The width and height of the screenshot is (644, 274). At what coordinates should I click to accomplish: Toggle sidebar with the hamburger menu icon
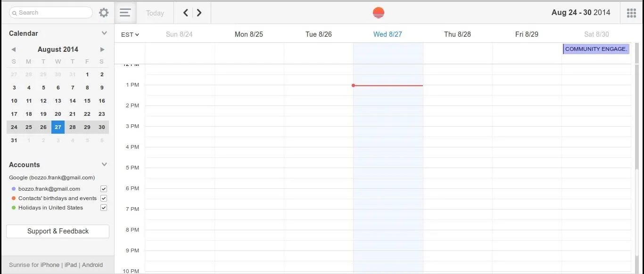(125, 13)
